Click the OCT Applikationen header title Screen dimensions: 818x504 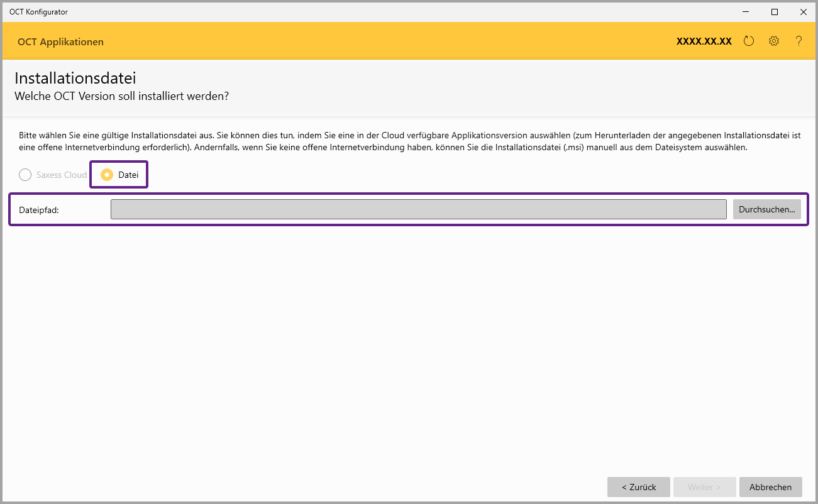point(60,42)
